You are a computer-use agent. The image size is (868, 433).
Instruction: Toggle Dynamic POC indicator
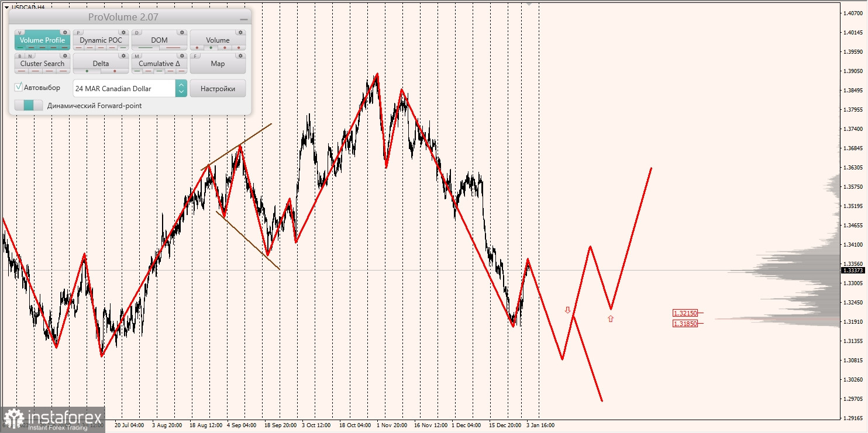click(101, 40)
